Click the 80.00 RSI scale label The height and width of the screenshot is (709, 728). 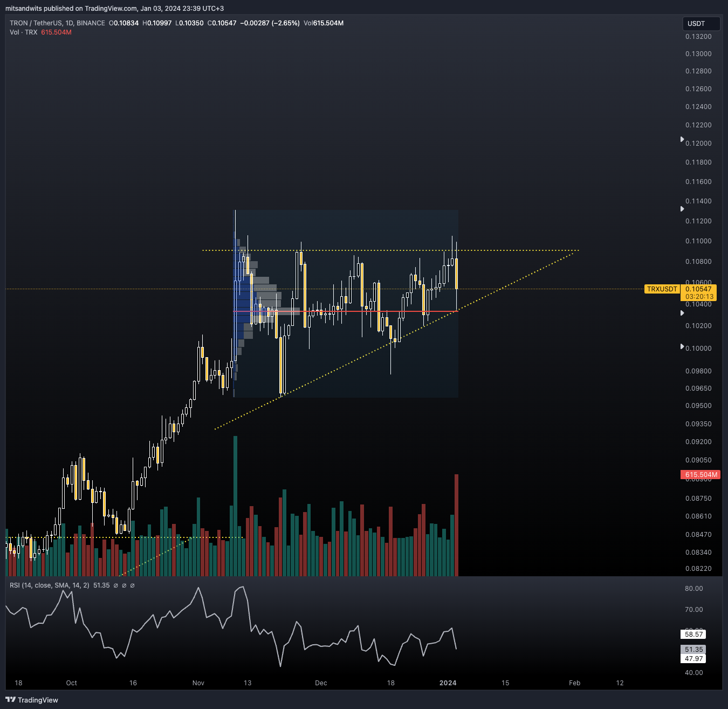(694, 589)
